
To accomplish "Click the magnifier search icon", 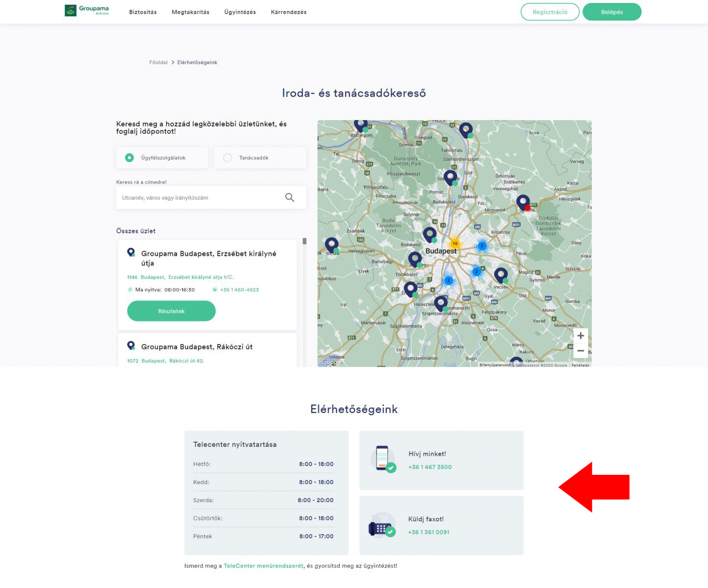I will coord(290,197).
